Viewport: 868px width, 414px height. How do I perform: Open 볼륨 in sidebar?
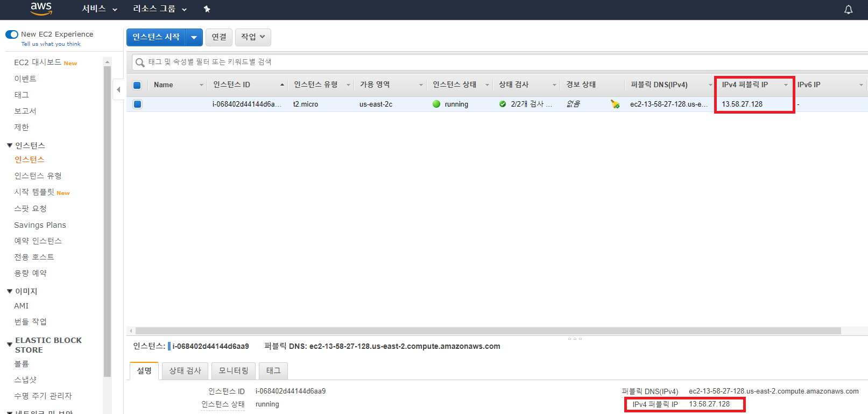coord(22,363)
